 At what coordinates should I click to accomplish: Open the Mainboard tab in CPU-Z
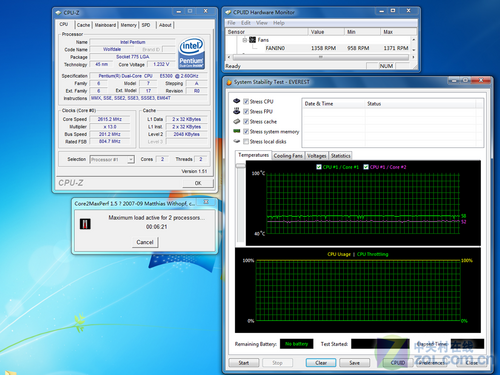click(x=105, y=25)
